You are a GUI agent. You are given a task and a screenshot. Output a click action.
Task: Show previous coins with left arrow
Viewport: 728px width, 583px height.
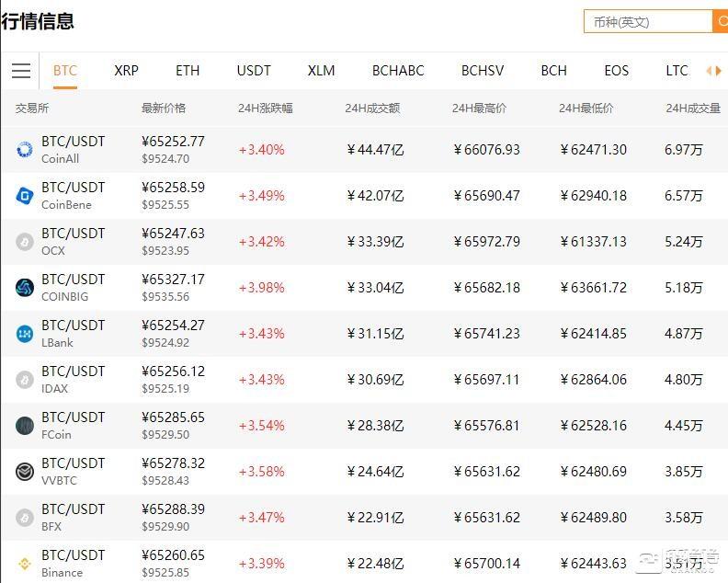[x=709, y=71]
